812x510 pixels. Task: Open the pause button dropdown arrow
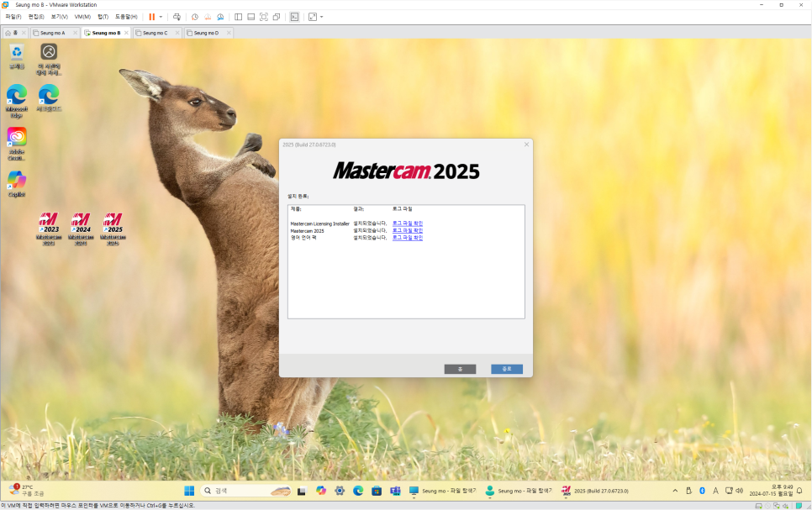[160, 16]
